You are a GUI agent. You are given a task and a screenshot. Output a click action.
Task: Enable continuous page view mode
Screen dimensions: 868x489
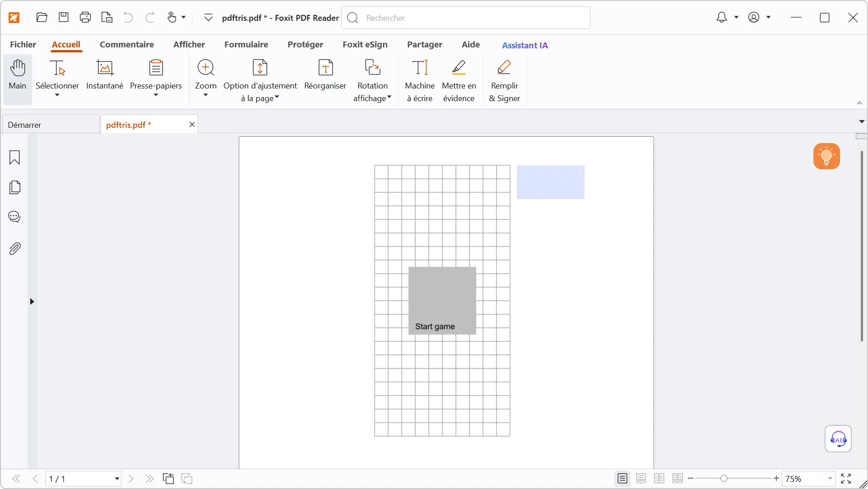click(641, 479)
